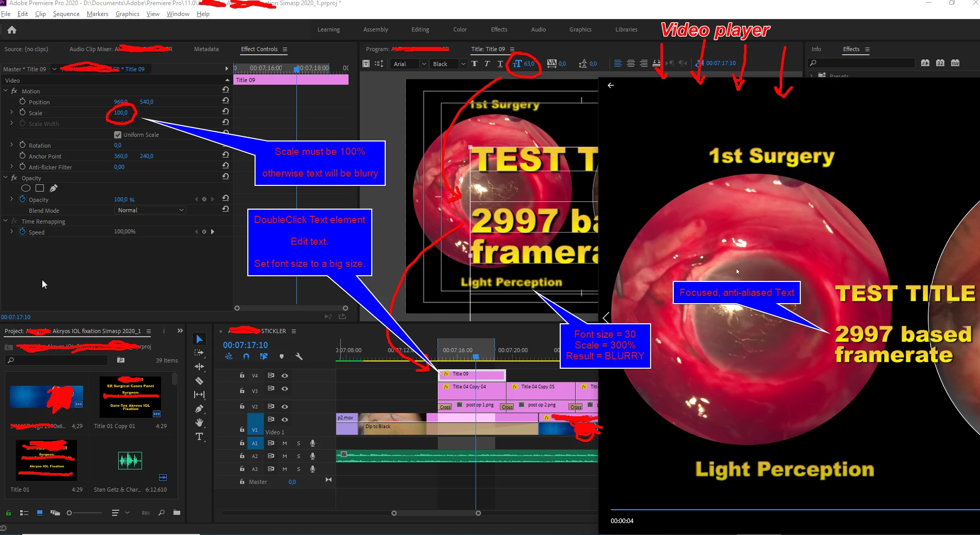Switch to Info panel tab
Screen dimensions: 980x535
(816, 49)
